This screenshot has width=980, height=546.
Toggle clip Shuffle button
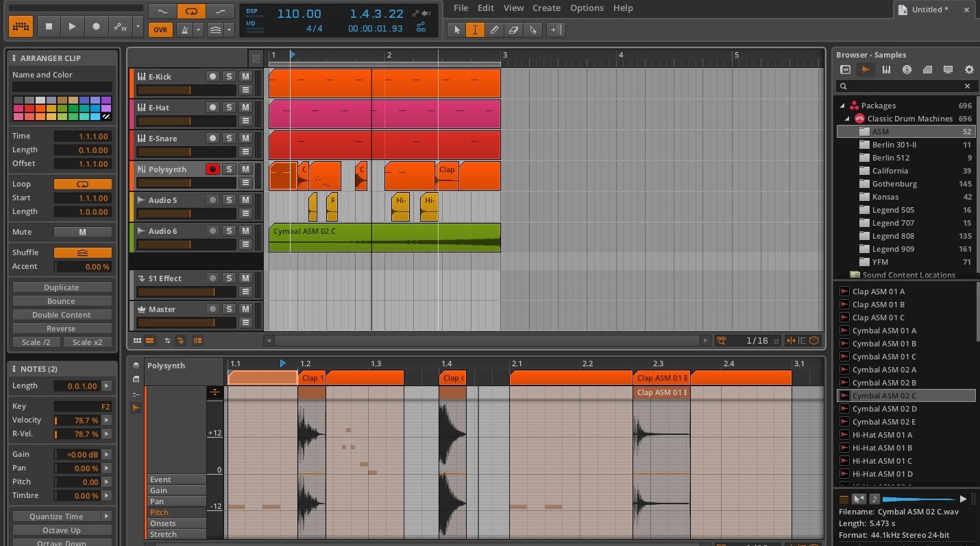(82, 252)
